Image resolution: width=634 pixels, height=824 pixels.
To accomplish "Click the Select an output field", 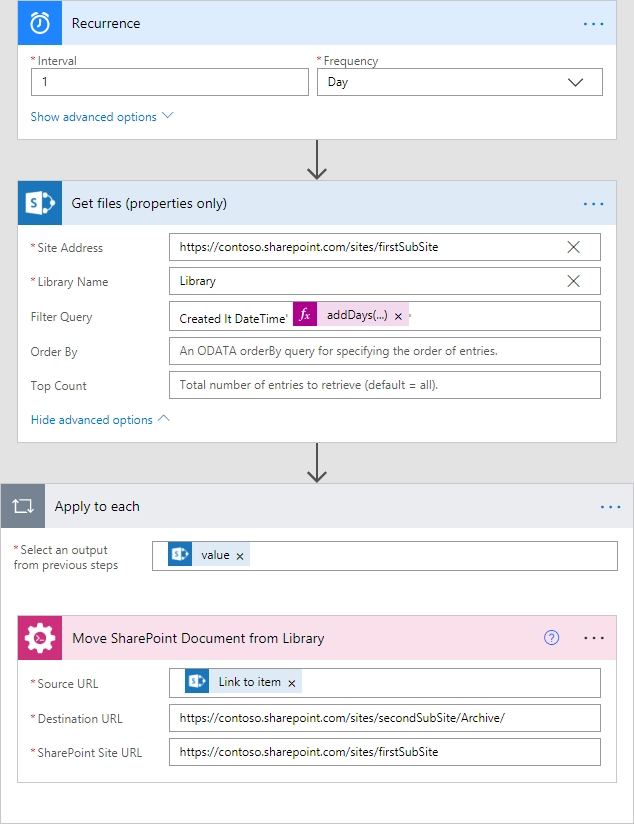I will coord(385,556).
